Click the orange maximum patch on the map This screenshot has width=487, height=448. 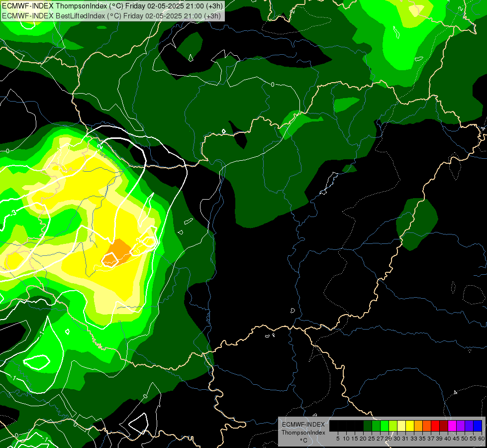(118, 251)
